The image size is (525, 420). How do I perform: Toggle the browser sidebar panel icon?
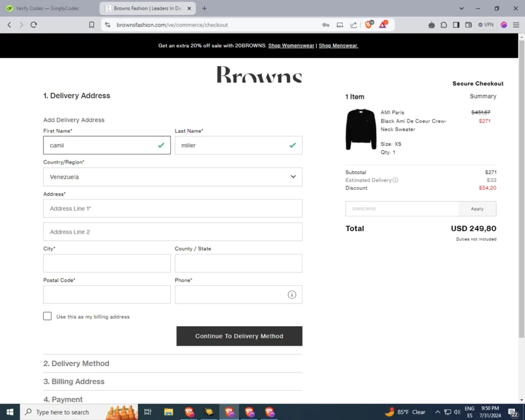[x=456, y=25]
